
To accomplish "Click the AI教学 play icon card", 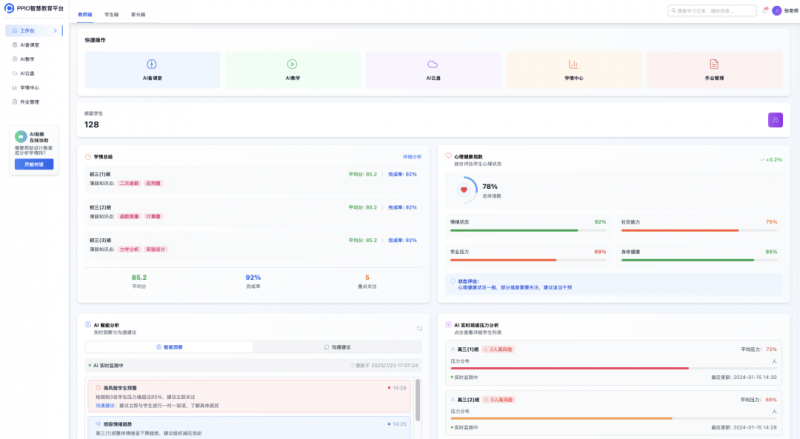I will (x=291, y=64).
